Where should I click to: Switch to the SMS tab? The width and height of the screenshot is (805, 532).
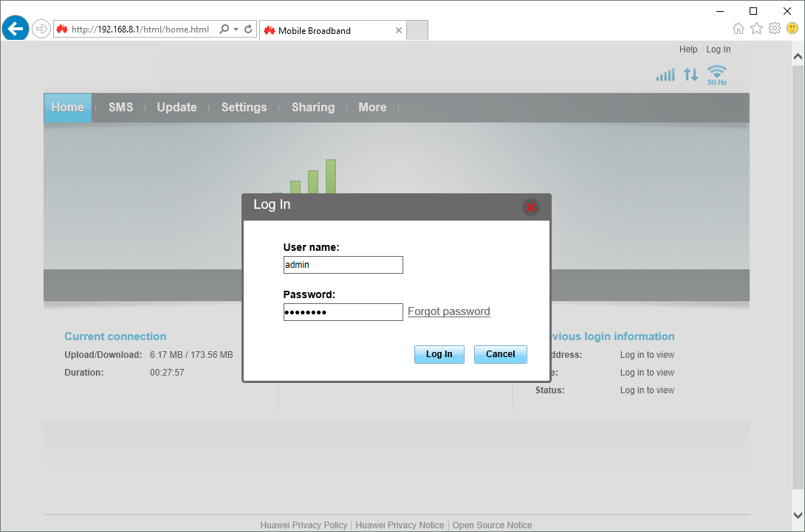coord(120,107)
